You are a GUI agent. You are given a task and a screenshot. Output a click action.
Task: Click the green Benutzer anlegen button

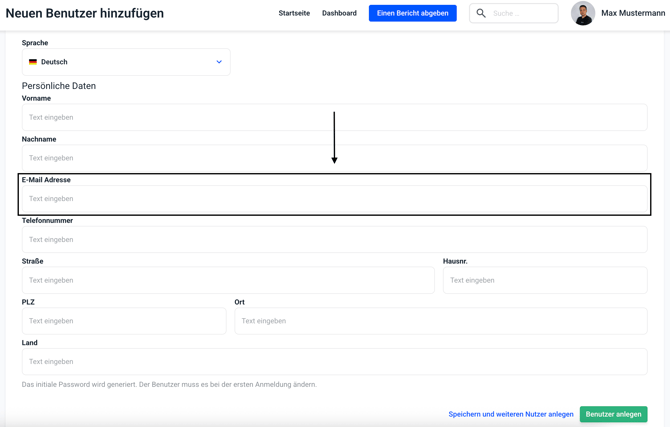click(613, 414)
